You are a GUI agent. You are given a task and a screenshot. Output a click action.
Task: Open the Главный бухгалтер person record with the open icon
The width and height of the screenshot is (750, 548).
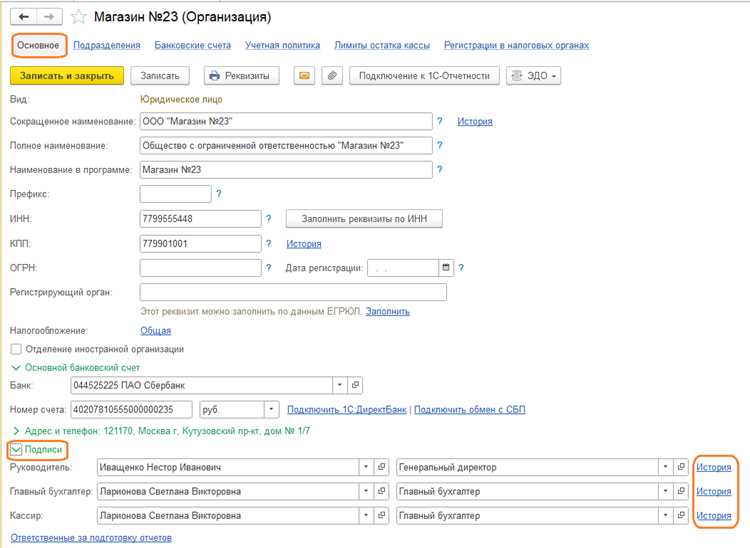(381, 491)
